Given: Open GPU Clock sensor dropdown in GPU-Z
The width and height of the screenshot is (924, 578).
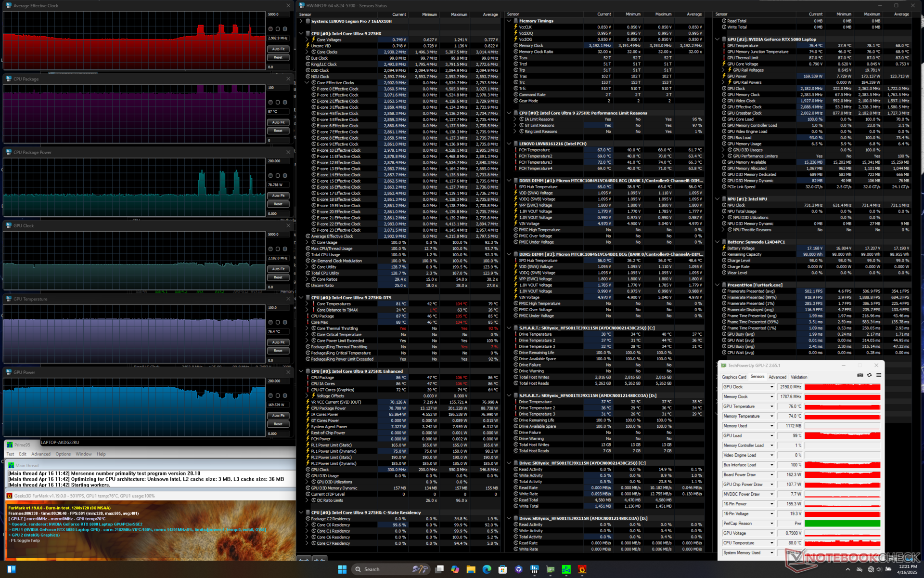Looking at the screenshot, I should click(x=771, y=387).
